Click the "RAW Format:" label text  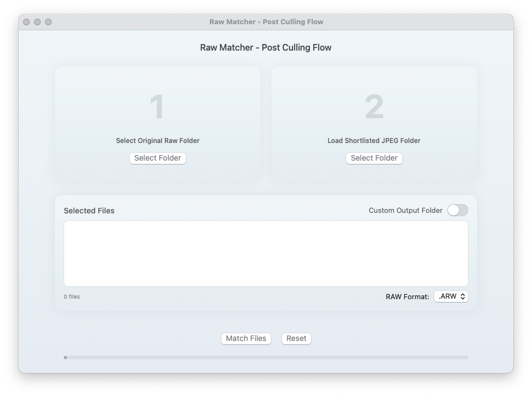(407, 296)
